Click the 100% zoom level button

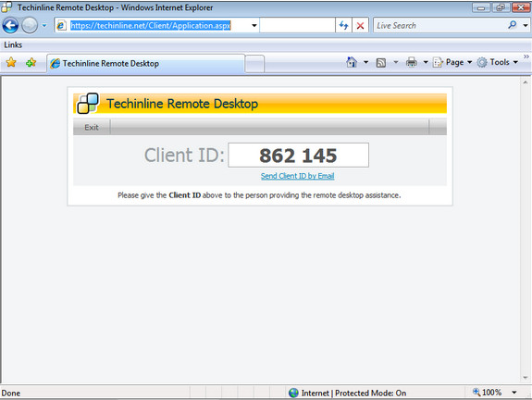[488, 393]
